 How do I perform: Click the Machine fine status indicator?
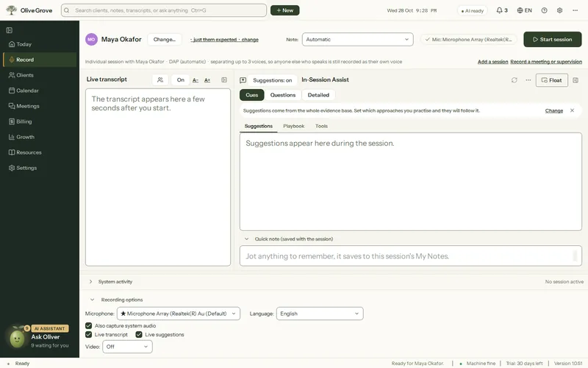click(x=478, y=364)
